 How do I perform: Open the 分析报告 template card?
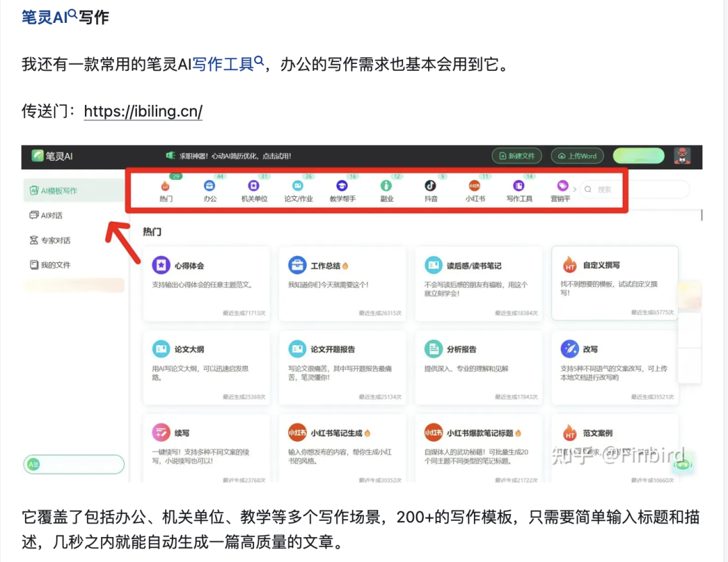(x=478, y=367)
